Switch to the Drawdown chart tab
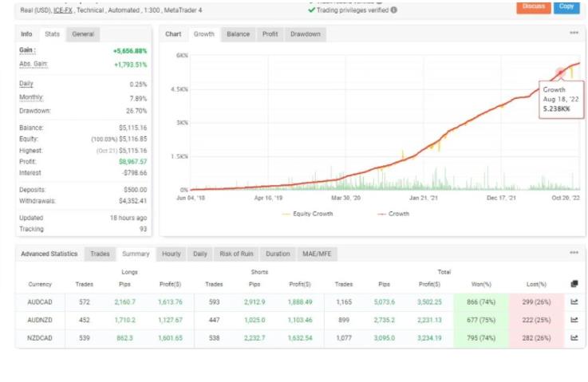Viewport: 588px width, 382px height. [x=306, y=34]
